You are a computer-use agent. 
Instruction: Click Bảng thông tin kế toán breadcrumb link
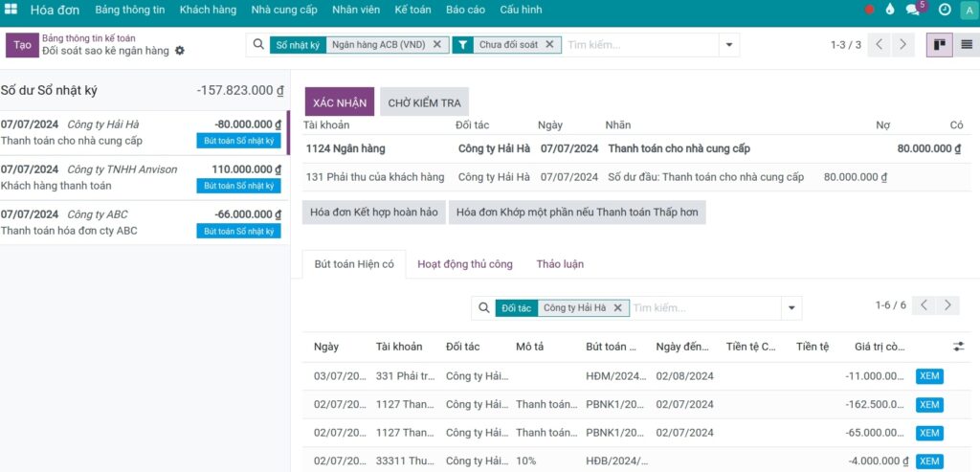89,38
